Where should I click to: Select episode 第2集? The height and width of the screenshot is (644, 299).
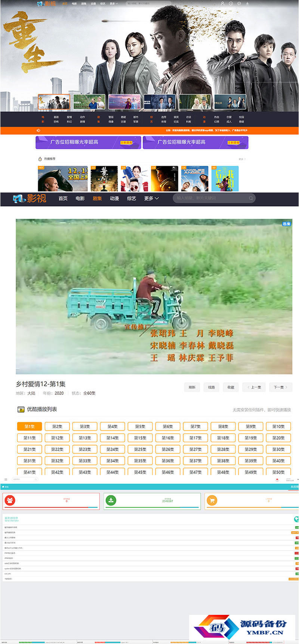(x=57, y=426)
